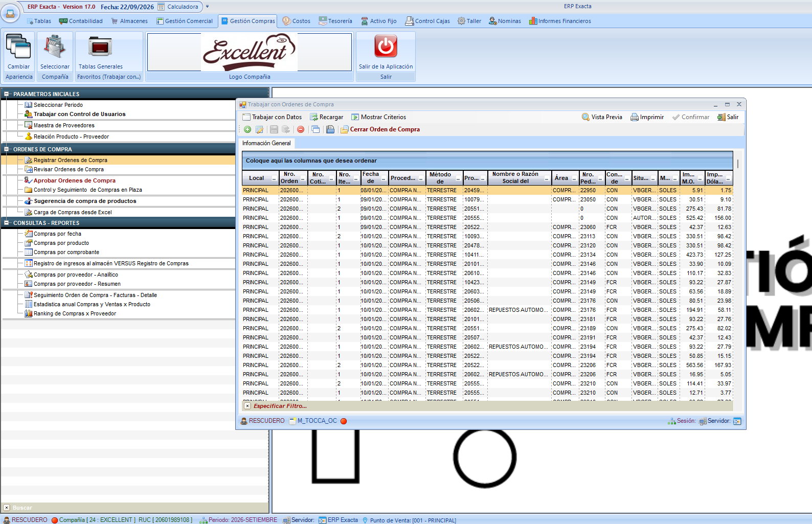Open Aprobar Ordenes de Compra in the tree
This screenshot has height=524, width=812.
pos(75,180)
